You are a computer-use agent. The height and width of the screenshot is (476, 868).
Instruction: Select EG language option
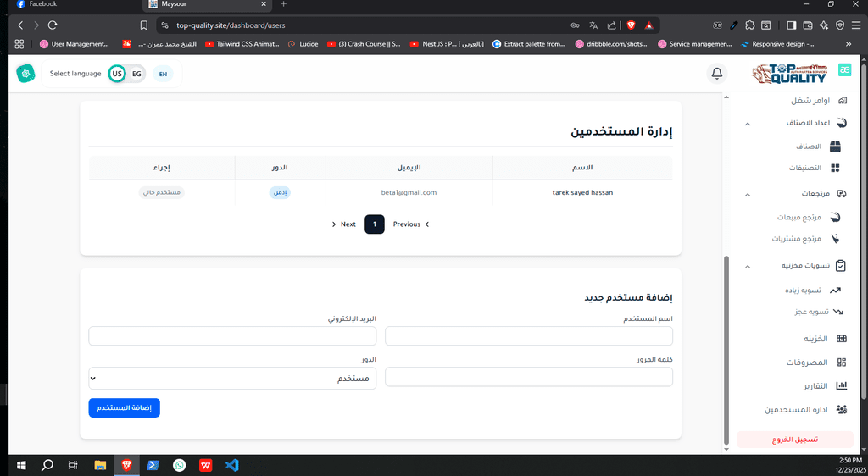click(136, 74)
